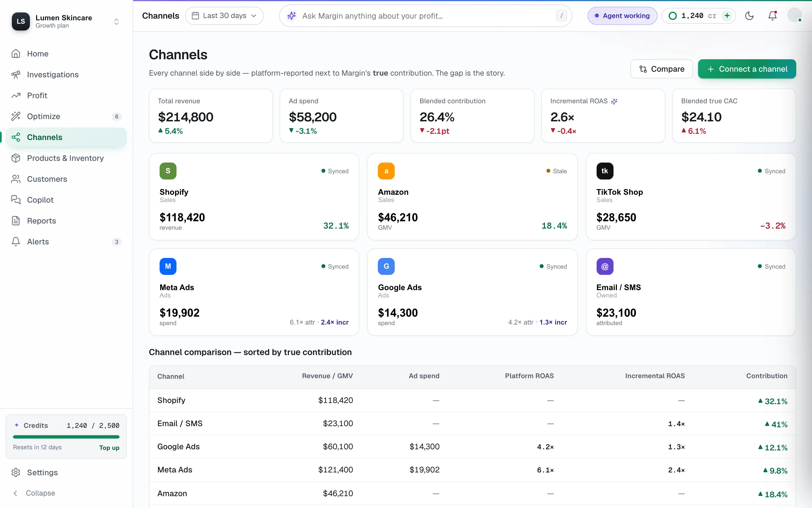Click the Investigations telescope icon

point(16,75)
